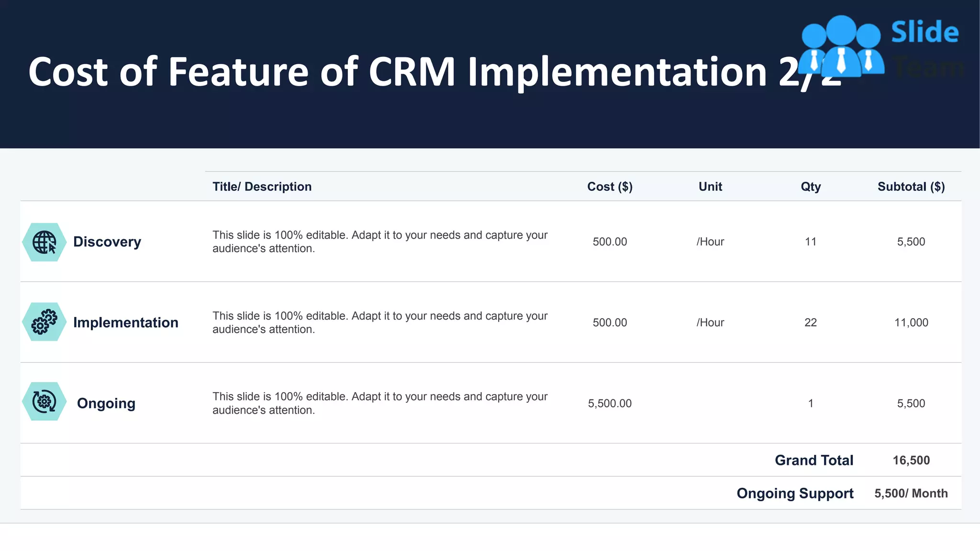The width and height of the screenshot is (980, 551).
Task: Click the slide title heading text
Action: [x=434, y=72]
